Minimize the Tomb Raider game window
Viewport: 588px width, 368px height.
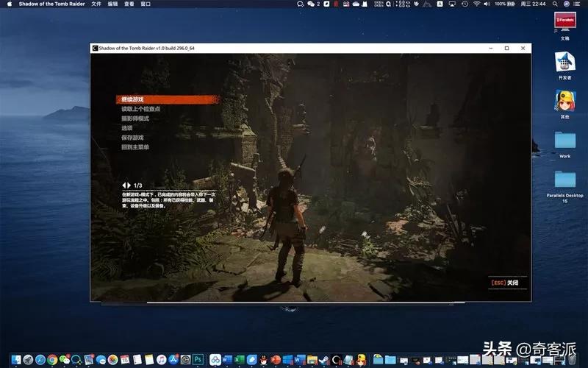tap(491, 48)
